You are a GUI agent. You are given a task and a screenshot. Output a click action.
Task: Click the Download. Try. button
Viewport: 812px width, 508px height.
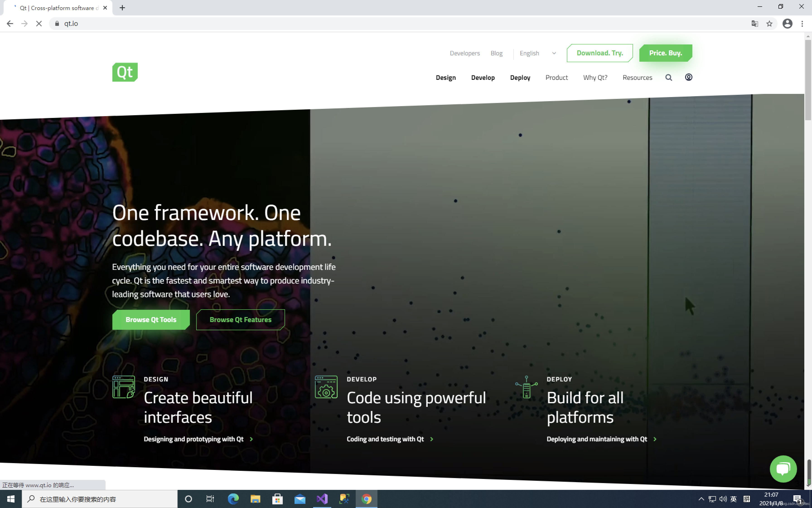[600, 53]
